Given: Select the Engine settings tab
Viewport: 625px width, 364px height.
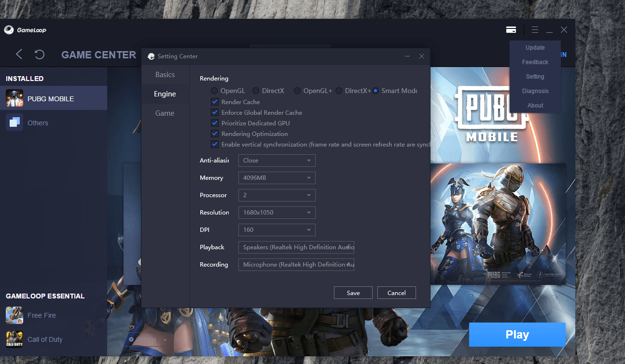Looking at the screenshot, I should [165, 94].
